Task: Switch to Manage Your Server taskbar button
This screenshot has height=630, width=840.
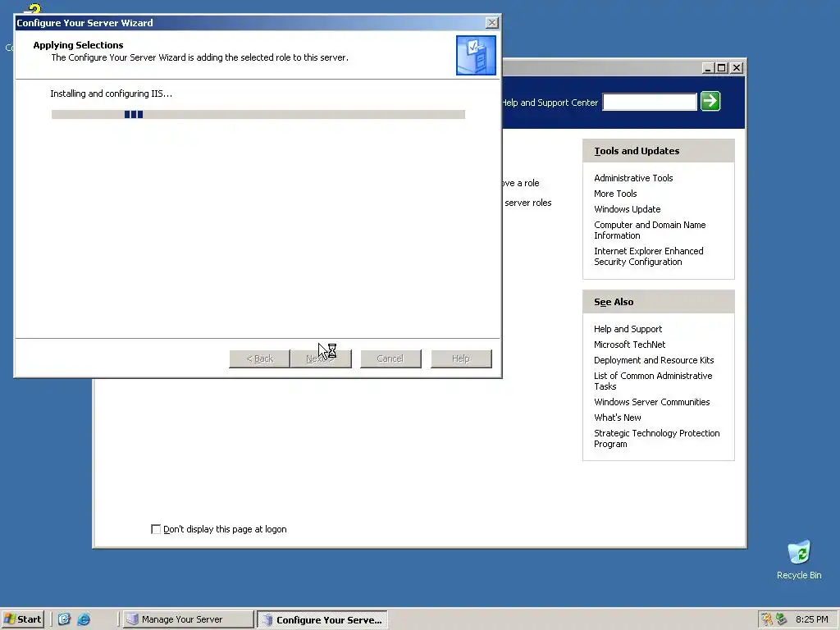Action: click(x=188, y=619)
